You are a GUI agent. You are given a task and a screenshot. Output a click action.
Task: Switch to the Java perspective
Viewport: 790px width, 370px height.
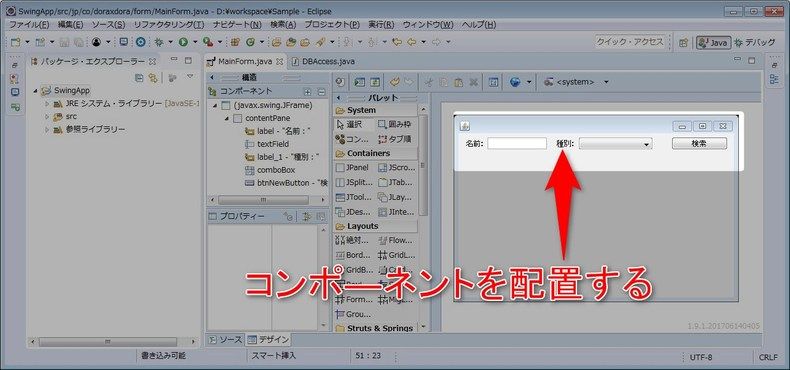pos(713,43)
